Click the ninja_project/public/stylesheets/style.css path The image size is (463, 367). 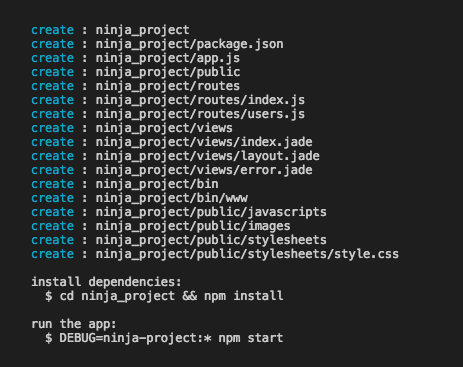(x=247, y=254)
